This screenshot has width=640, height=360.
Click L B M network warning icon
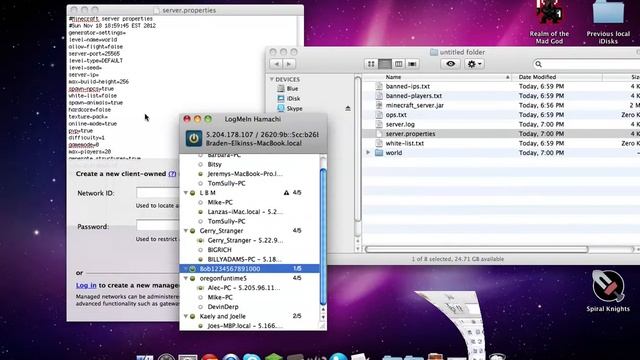click(286, 193)
